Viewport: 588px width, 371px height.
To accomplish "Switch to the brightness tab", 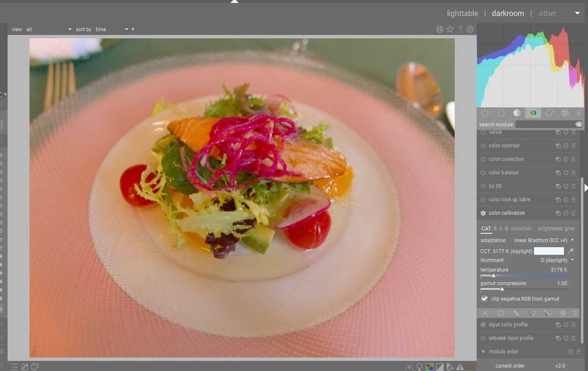I will coord(550,229).
